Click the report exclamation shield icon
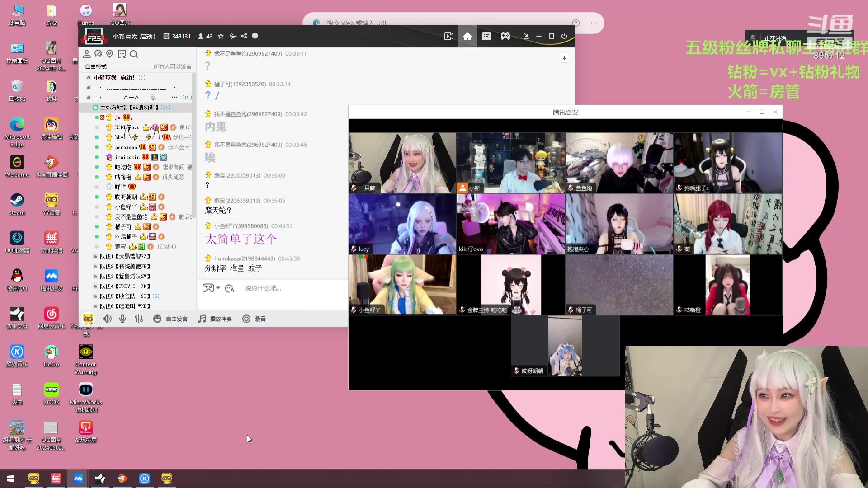The height and width of the screenshot is (488, 868). coord(255,36)
